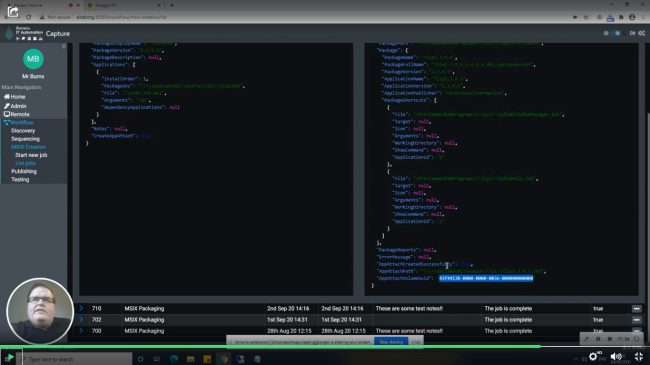
Task: Click the presenter webcam thumbnail
Action: 40,311
